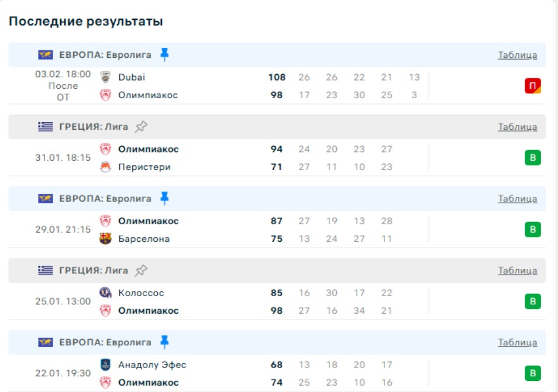Click the green В badge for Перистери match

532,158
